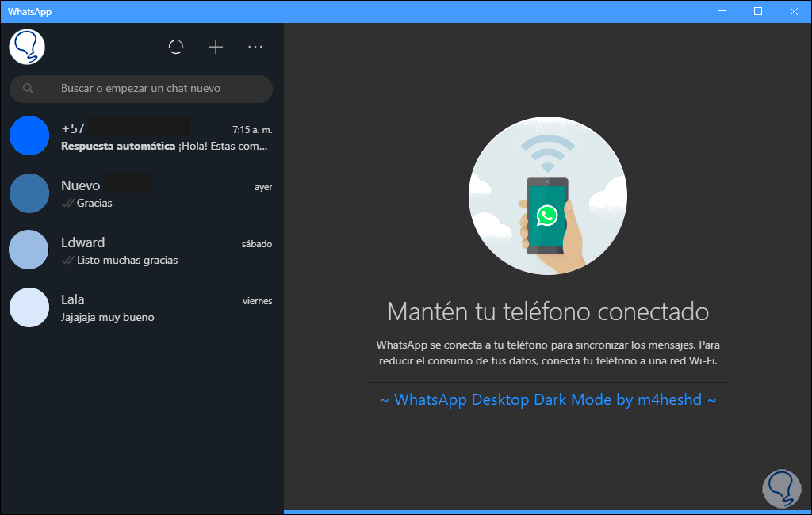Select the 'Listo muchas gracias' message preview
The image size is (812, 515).
(128, 261)
